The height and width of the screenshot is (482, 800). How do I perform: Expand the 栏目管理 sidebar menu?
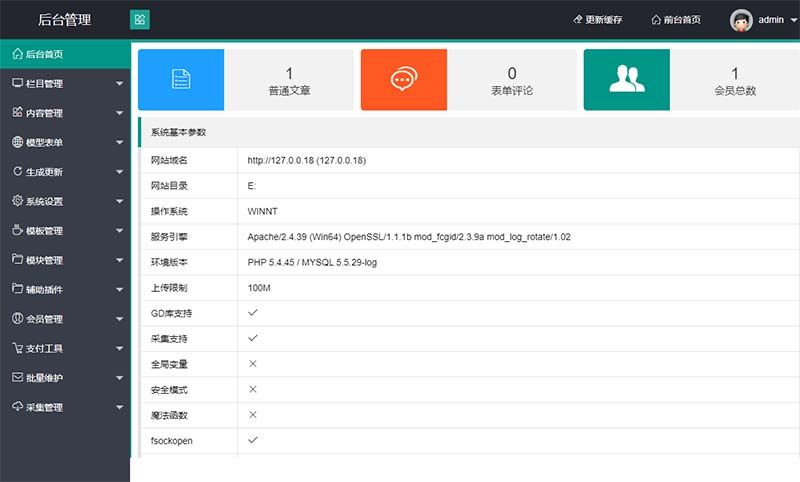65,84
